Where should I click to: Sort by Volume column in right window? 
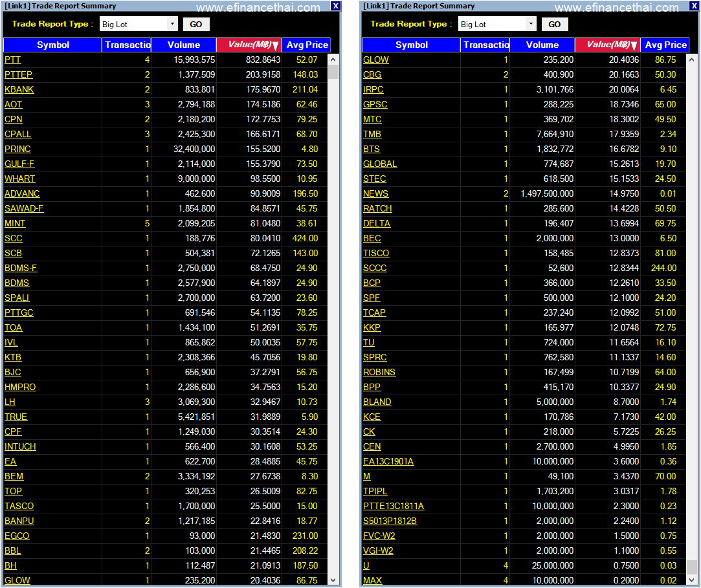[542, 45]
